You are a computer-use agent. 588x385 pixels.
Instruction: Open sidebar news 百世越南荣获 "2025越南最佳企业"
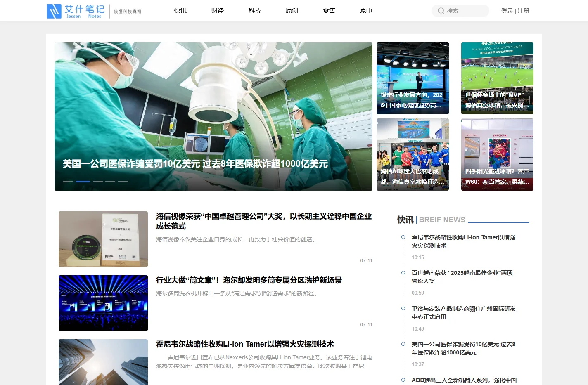point(462,277)
